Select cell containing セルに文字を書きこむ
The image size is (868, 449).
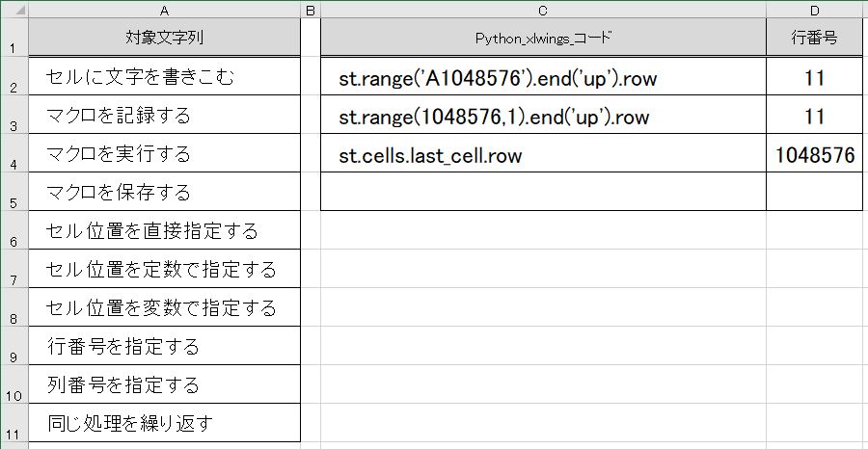click(x=164, y=76)
